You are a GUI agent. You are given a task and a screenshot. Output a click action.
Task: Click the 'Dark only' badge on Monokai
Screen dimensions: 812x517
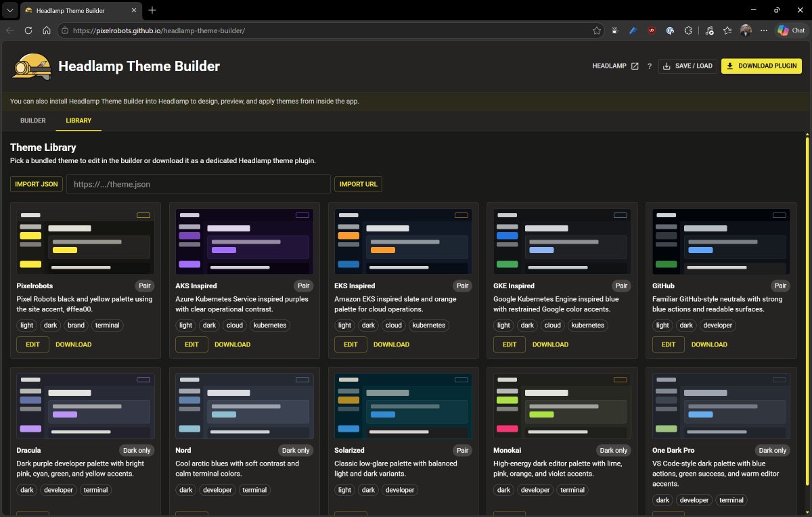[614, 450]
